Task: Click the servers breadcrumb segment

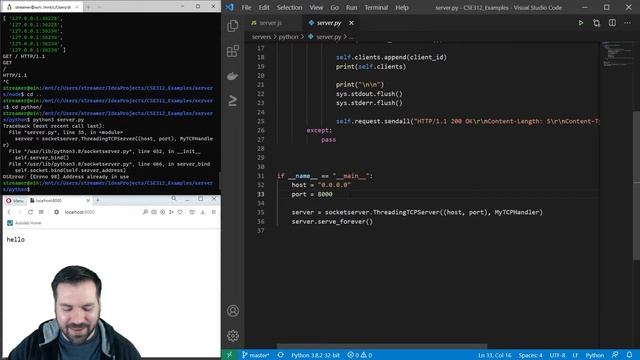Action: pyautogui.click(x=261, y=37)
